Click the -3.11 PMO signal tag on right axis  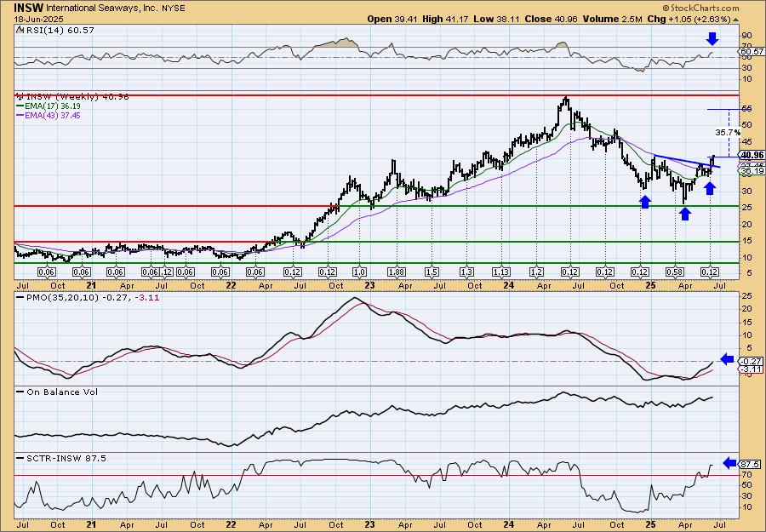(752, 369)
